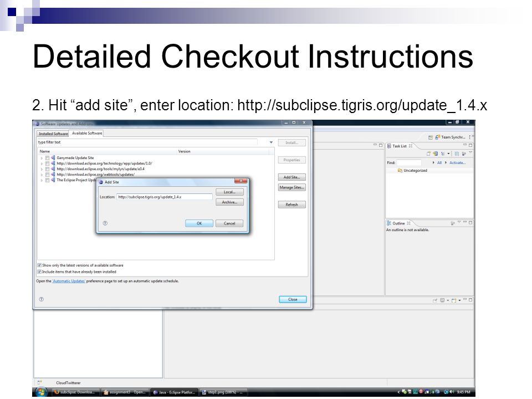Toggle Show only the latest versions checkbox
This screenshot has width=532, height=399.
click(39, 265)
